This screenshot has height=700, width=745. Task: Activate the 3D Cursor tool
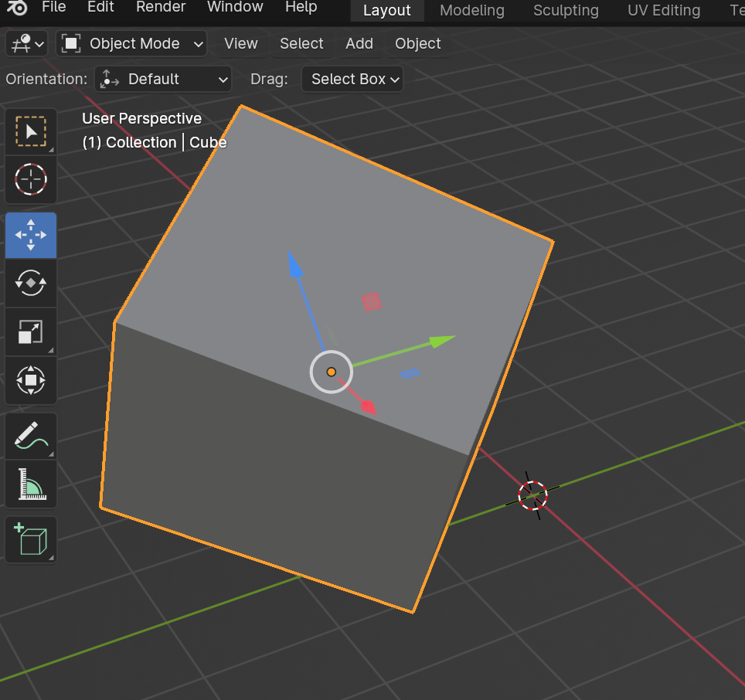pos(31,179)
